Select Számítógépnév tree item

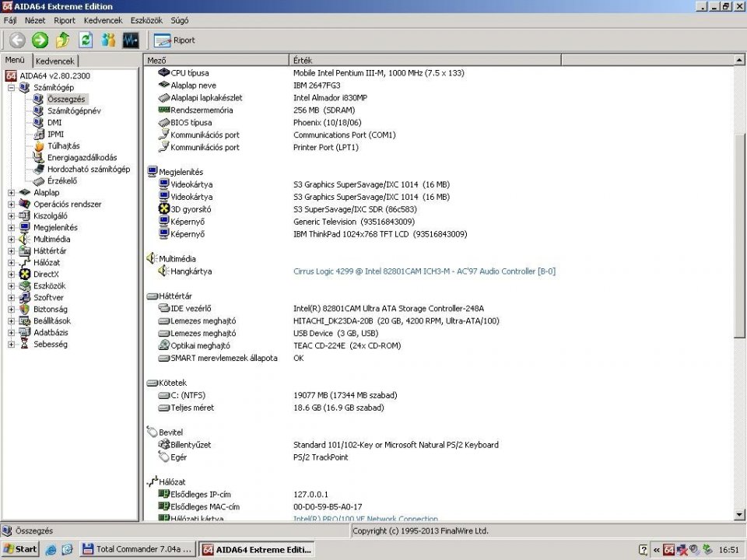coord(74,111)
